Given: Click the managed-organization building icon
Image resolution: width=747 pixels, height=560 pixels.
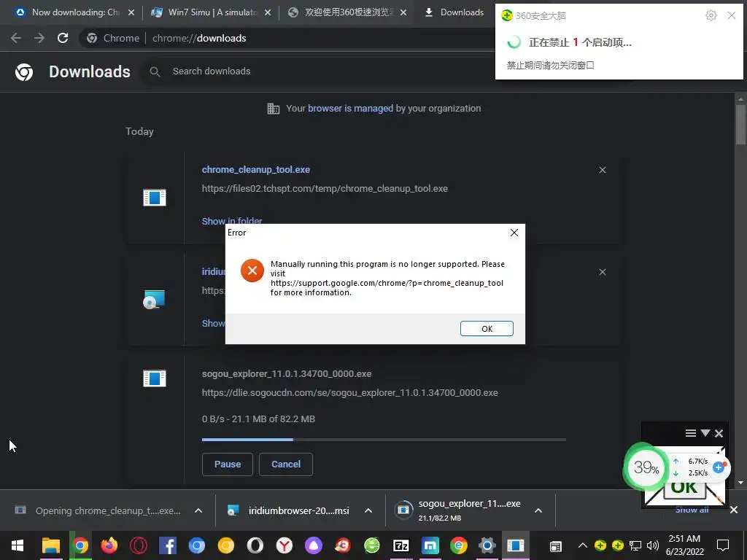Looking at the screenshot, I should tap(274, 109).
